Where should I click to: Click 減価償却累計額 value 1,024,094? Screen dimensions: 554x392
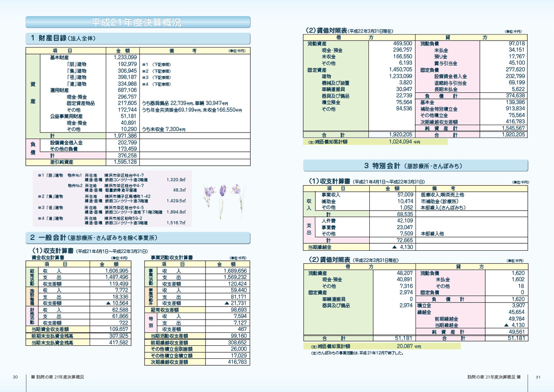(x=400, y=142)
